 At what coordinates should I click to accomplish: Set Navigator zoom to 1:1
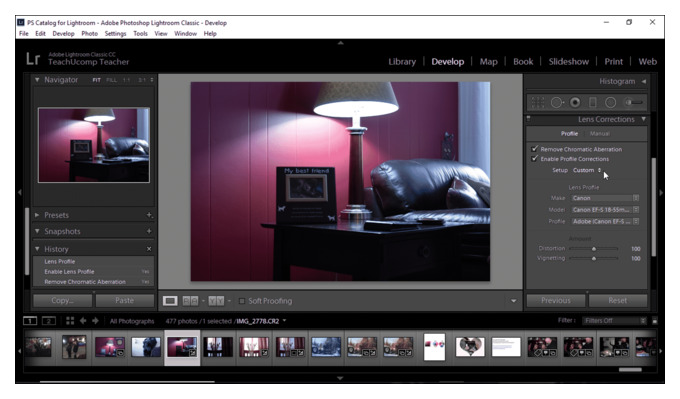pyautogui.click(x=127, y=80)
